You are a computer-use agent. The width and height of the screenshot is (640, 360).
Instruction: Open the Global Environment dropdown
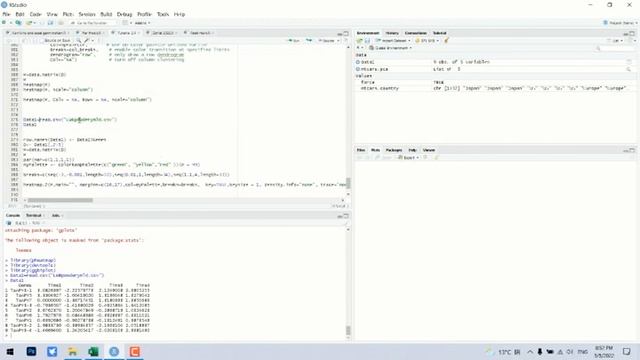pyautogui.click(x=391, y=48)
